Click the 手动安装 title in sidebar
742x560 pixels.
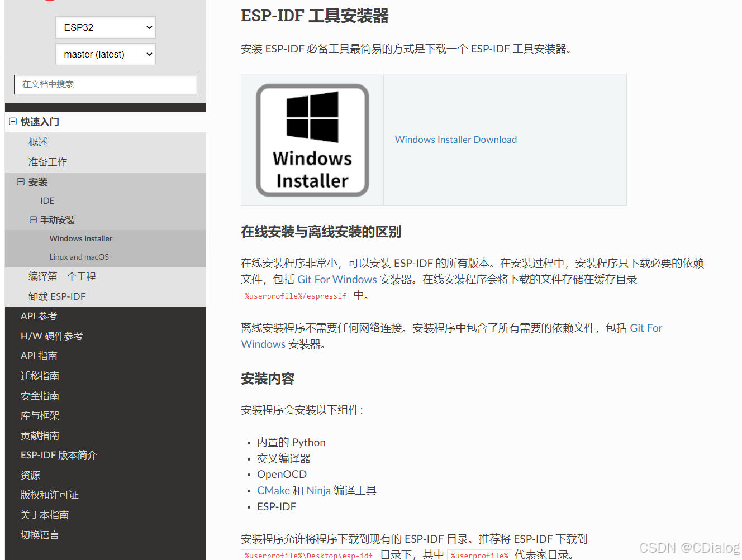pos(58,220)
